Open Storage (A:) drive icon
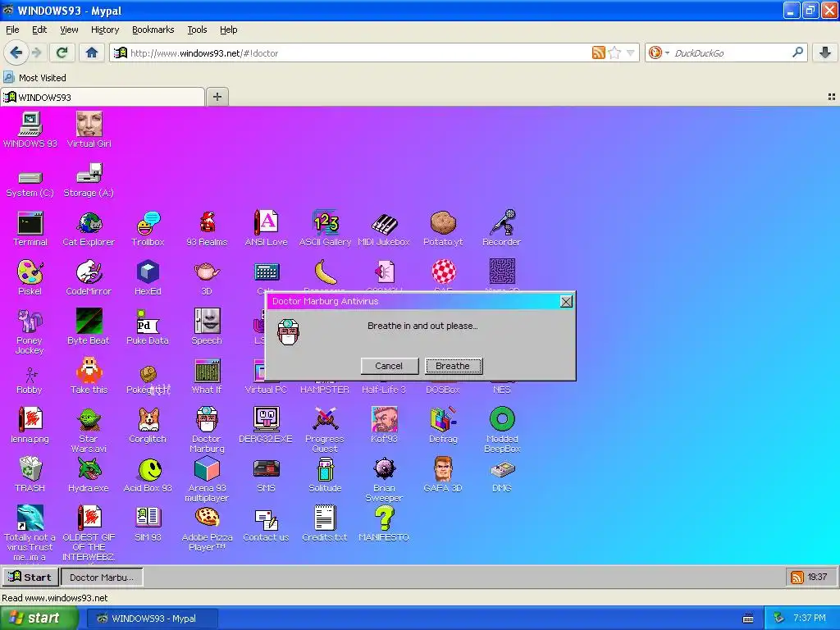Image resolution: width=840 pixels, height=630 pixels. coord(89,180)
